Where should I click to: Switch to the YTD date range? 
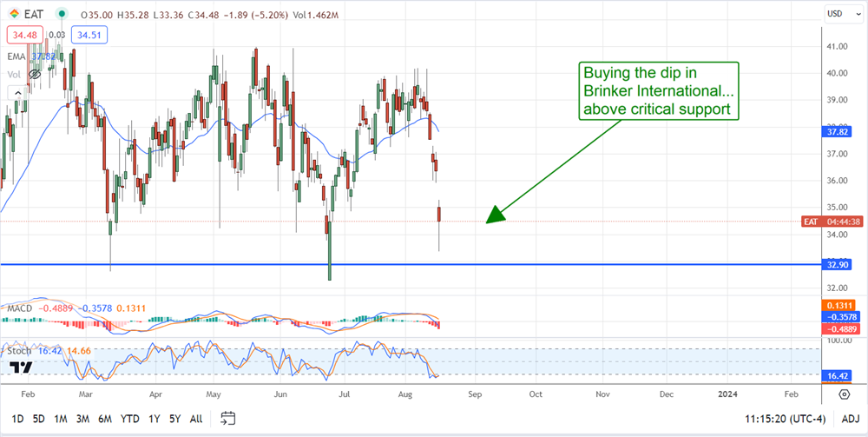coord(129,419)
